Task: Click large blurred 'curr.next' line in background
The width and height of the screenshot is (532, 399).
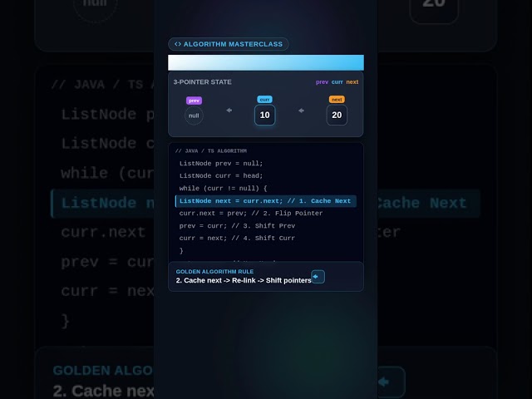Action: pos(103,233)
